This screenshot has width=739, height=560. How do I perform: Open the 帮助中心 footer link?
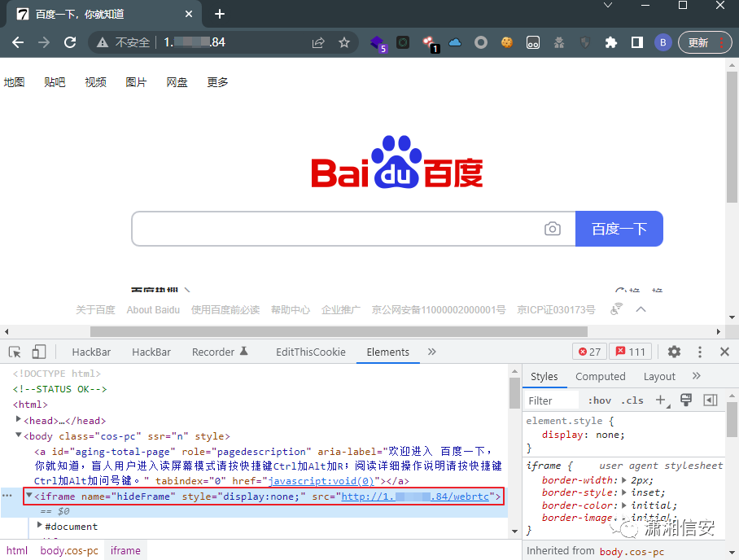pos(291,309)
